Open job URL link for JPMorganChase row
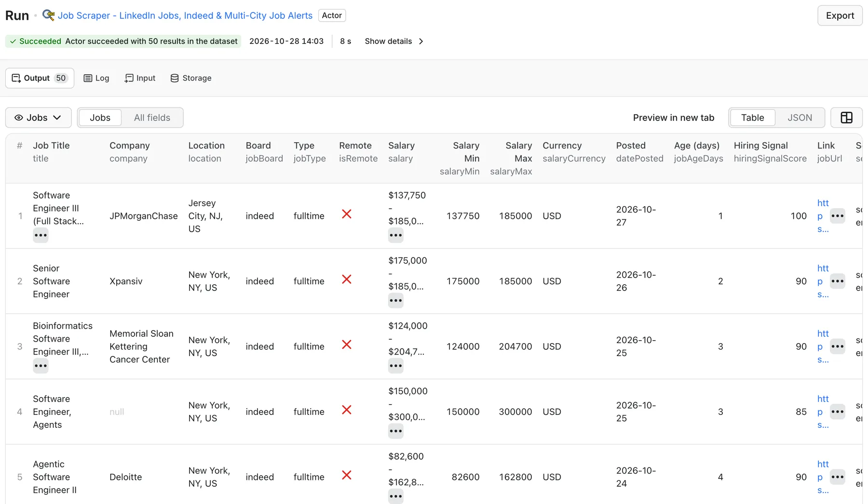The height and width of the screenshot is (504, 868). (x=823, y=216)
